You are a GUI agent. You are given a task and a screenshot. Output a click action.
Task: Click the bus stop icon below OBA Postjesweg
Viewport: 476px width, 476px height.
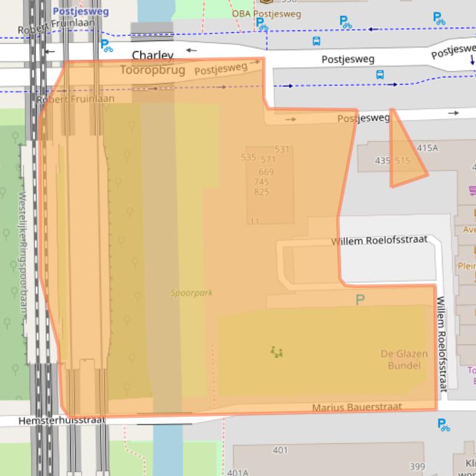coord(317,41)
